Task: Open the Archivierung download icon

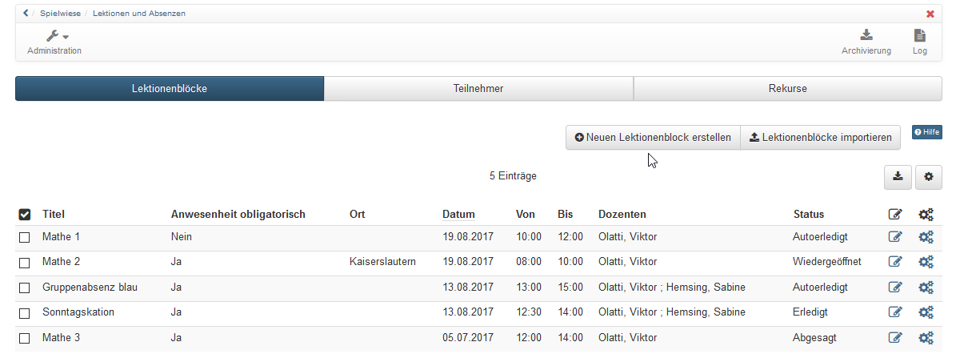Action: 866,35
